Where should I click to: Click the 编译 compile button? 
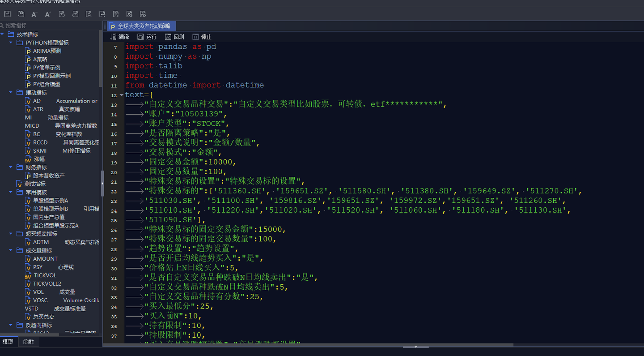pyautogui.click(x=119, y=37)
